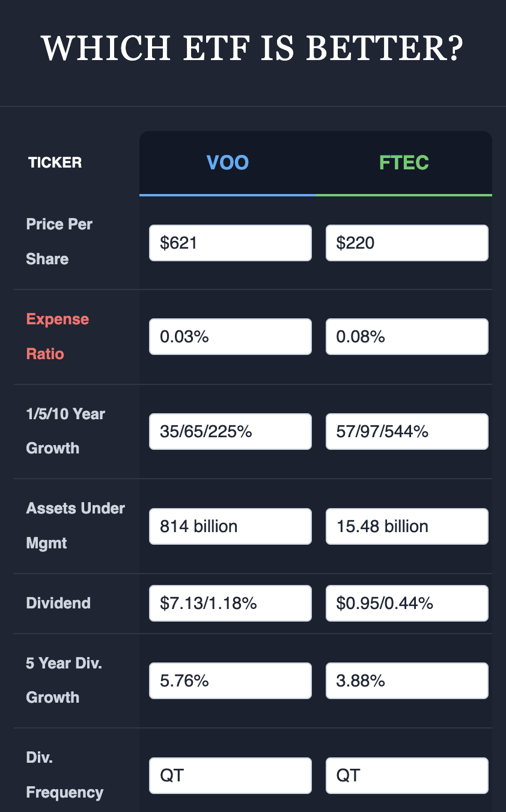Focus the FTEC 15.48 billion assets field
This screenshot has width=506, height=812.
pyautogui.click(x=407, y=526)
